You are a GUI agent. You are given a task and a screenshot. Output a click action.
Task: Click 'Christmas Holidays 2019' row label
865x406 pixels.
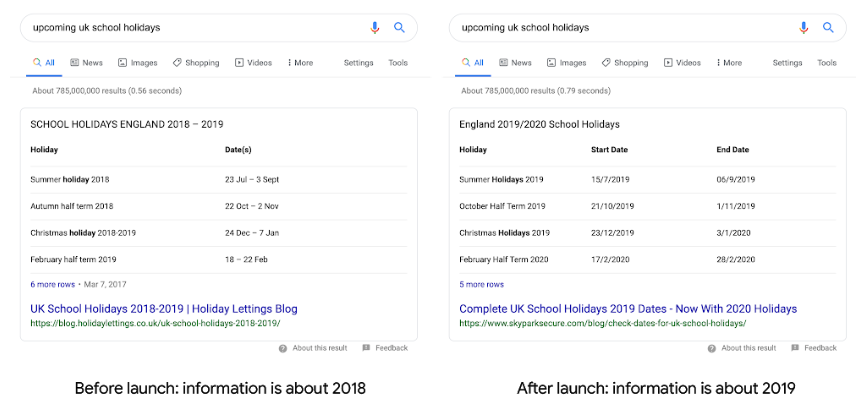[504, 233]
